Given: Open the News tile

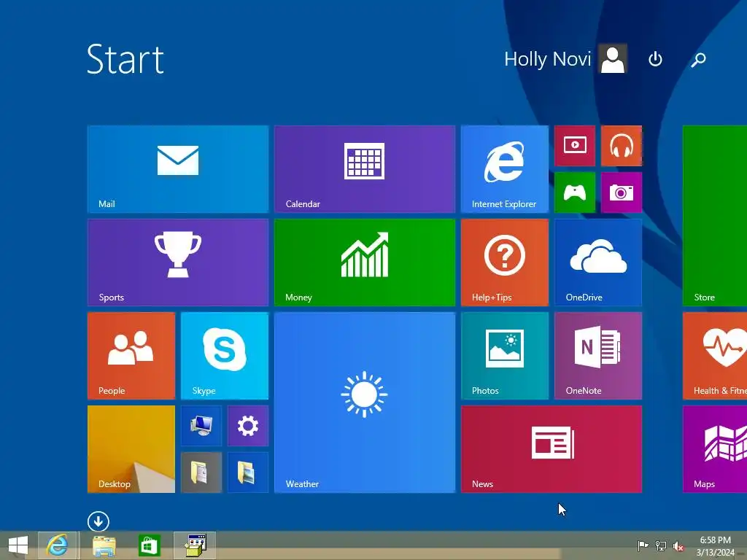Looking at the screenshot, I should (x=551, y=449).
